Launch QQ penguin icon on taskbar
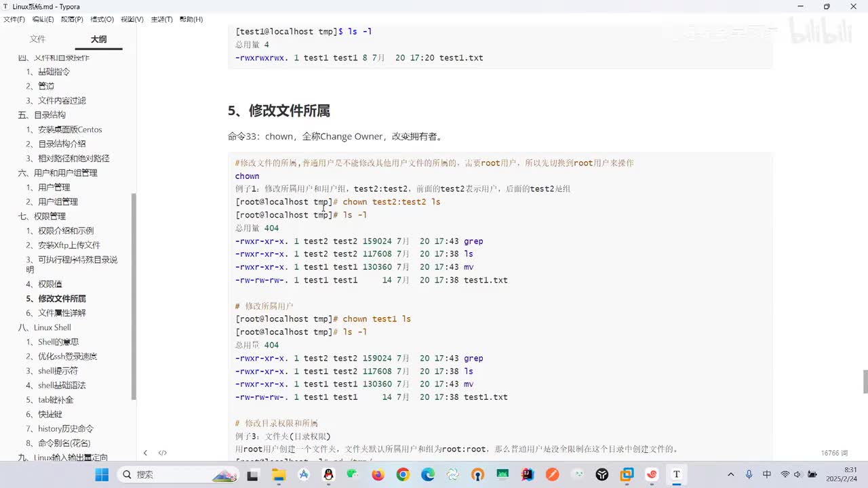Screen dimensions: 868x488 329,475
